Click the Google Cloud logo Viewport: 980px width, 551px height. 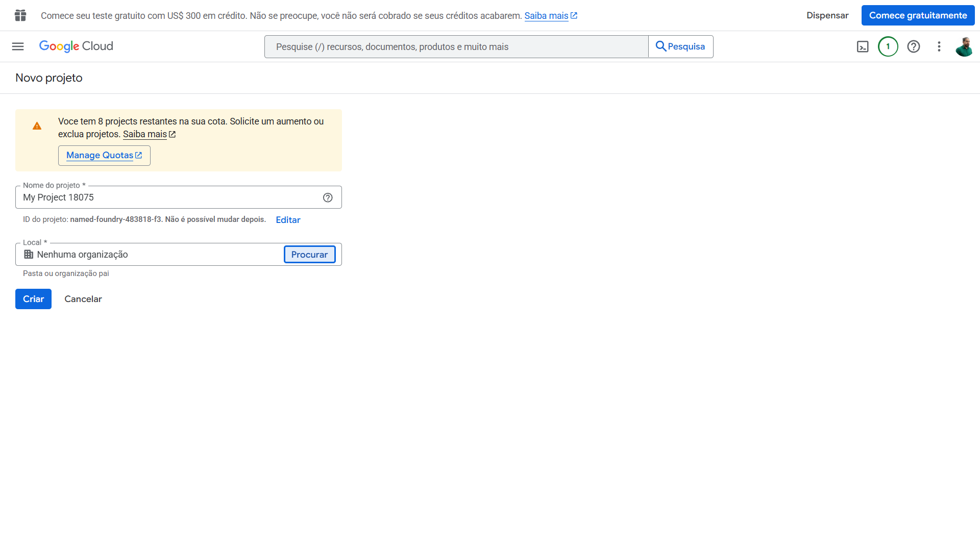[76, 46]
